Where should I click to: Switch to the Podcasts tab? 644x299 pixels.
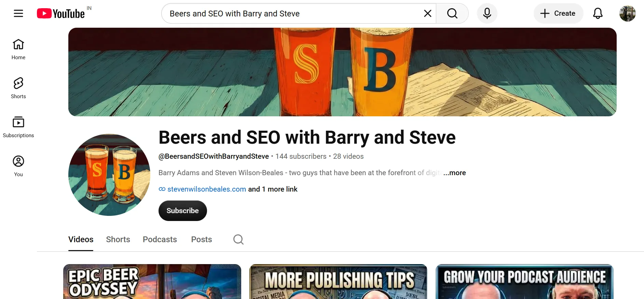160,239
